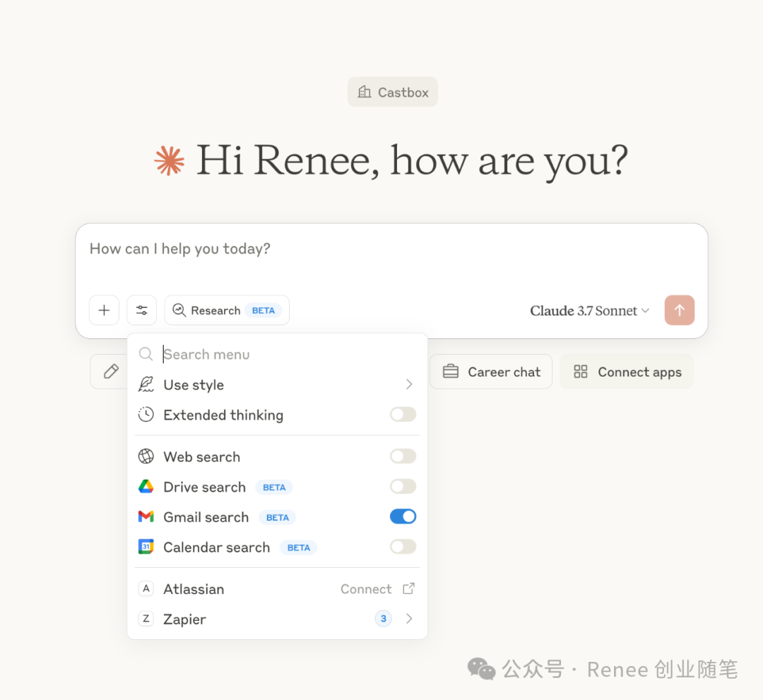
Task: Click the Atlassian external link icon
Action: 409,588
